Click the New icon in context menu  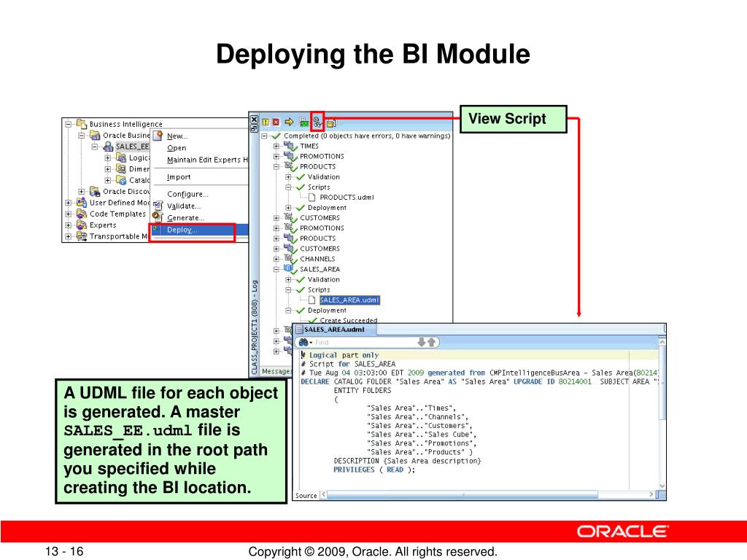(x=158, y=135)
